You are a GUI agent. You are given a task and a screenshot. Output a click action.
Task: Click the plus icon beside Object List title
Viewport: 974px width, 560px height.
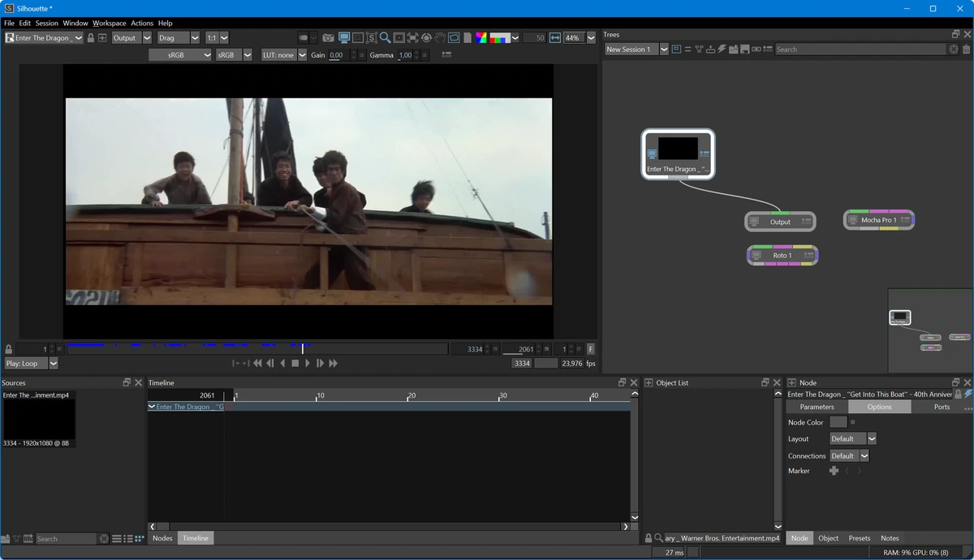tap(649, 382)
